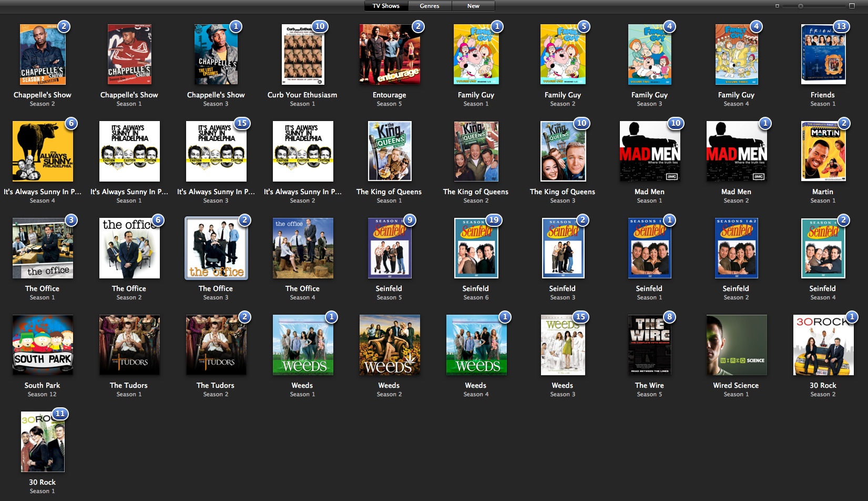Click badge 11 on 30 Rock Season 1
Viewport: 868px width, 501px height.
point(60,414)
